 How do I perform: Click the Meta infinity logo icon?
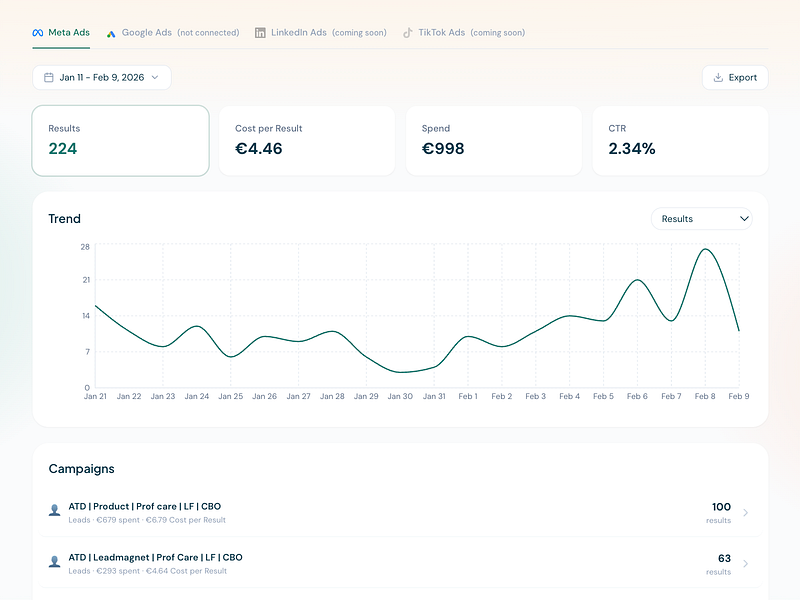click(38, 33)
